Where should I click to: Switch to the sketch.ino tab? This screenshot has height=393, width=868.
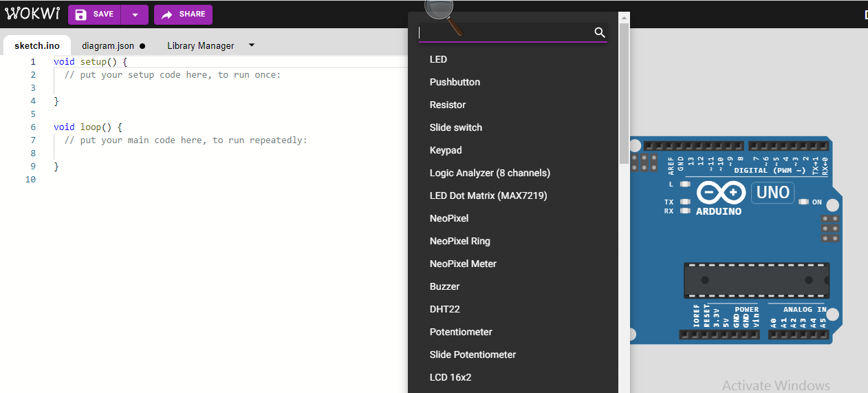[37, 46]
